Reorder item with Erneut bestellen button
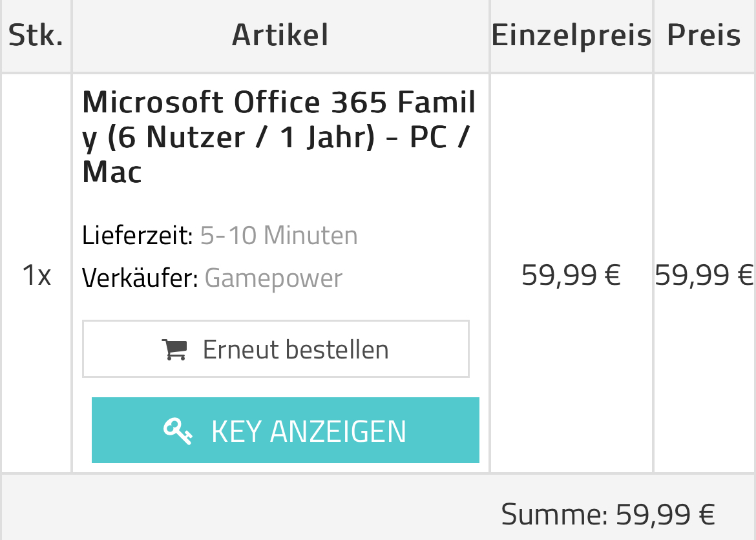 coord(276,349)
